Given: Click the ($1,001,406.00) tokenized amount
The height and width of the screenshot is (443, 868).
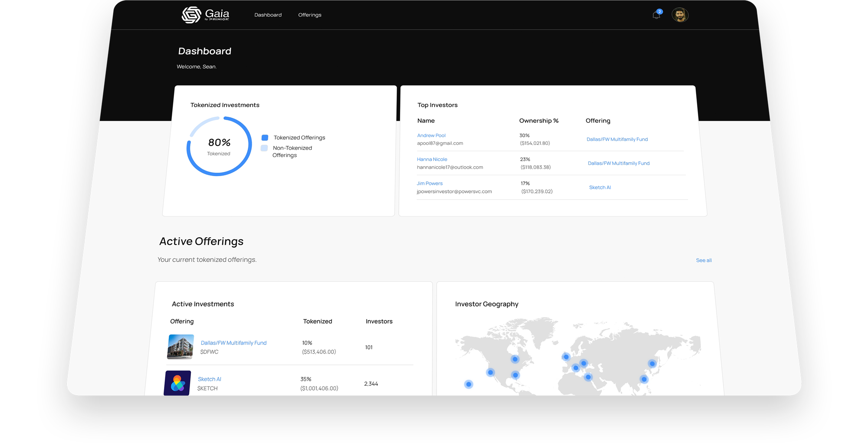Looking at the screenshot, I should pyautogui.click(x=319, y=388).
